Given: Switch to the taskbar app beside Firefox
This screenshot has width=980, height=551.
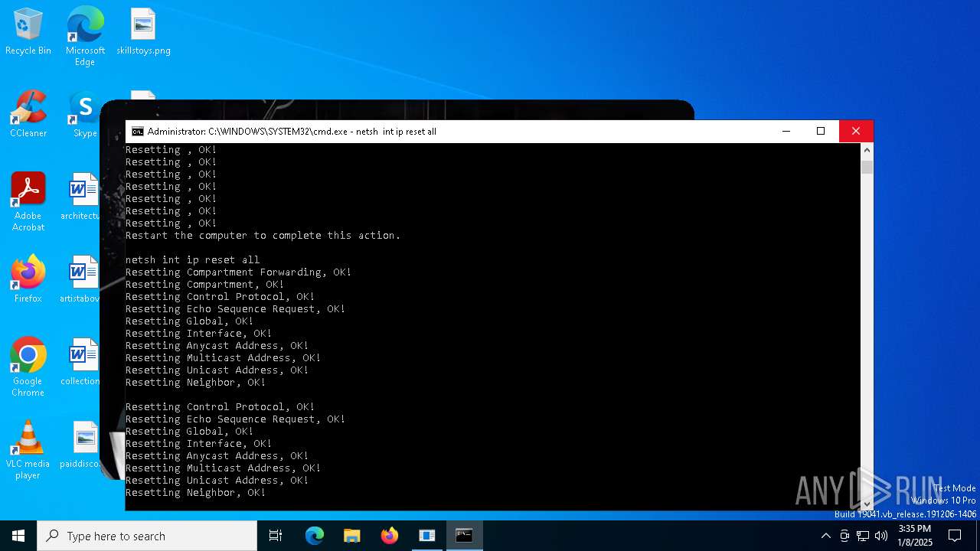Looking at the screenshot, I should click(426, 536).
